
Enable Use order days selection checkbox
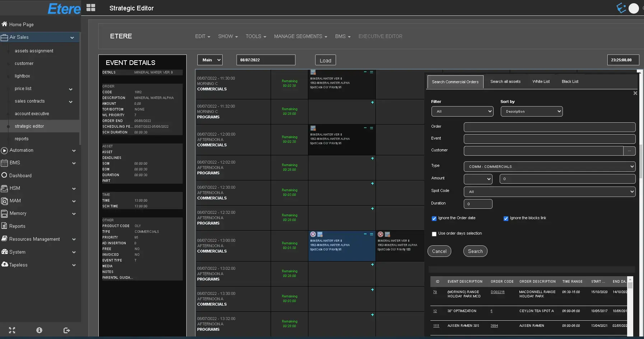pyautogui.click(x=434, y=234)
